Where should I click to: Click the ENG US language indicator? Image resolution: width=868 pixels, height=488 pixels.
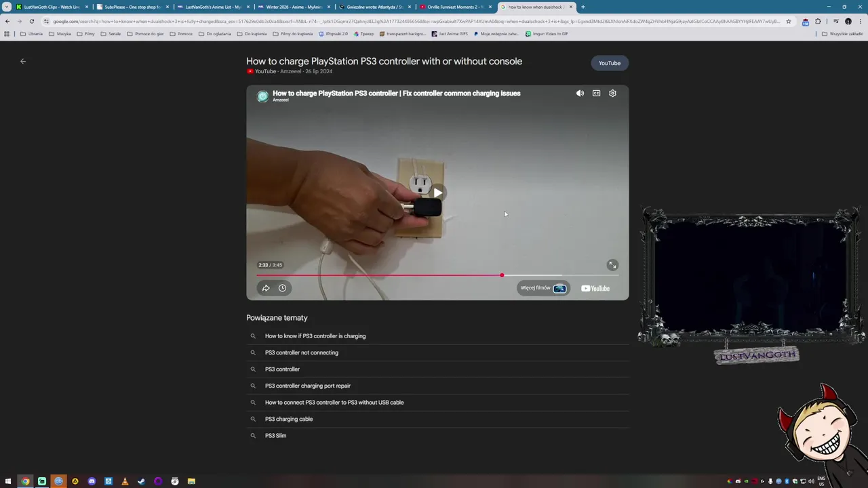tap(821, 481)
